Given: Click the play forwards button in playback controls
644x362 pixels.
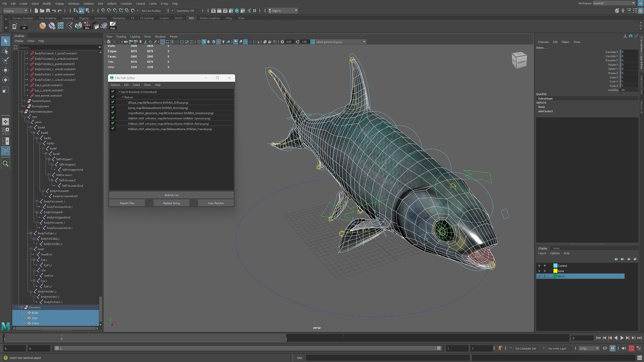Looking at the screenshot, I should click(x=622, y=338).
